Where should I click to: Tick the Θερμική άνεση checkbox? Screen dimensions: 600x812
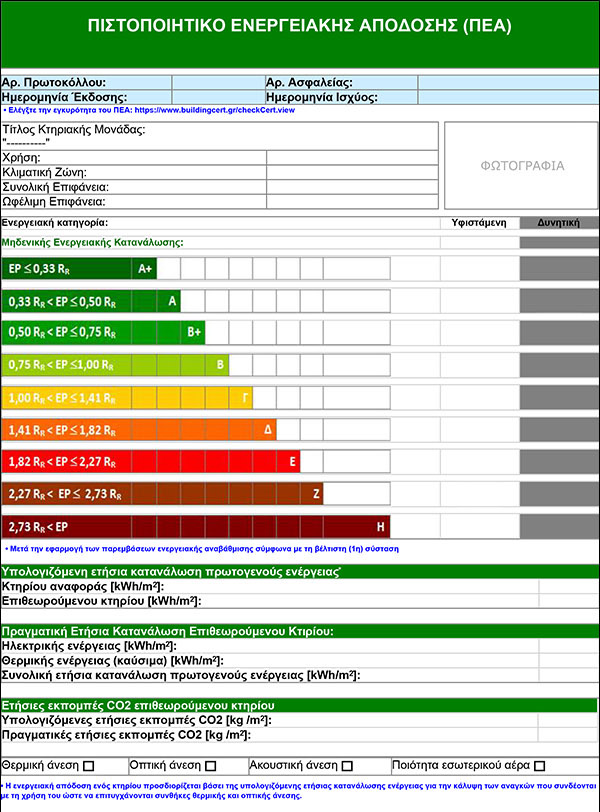[x=89, y=765]
